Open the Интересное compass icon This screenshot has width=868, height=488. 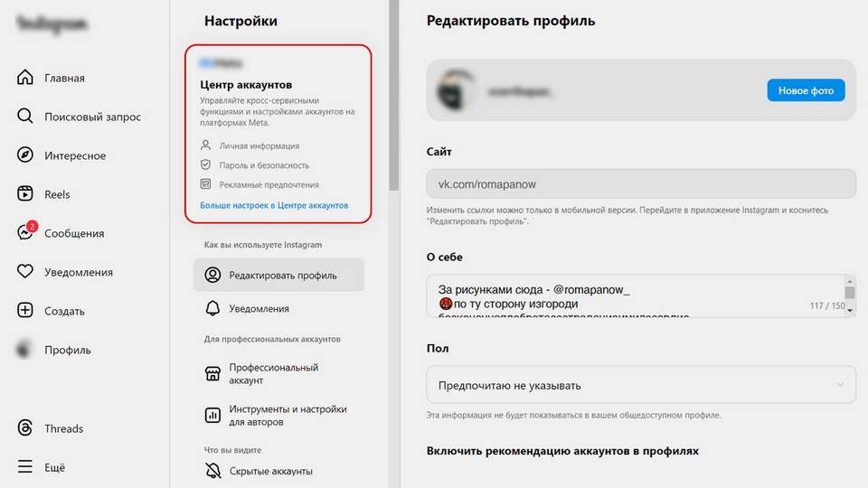[x=25, y=155]
